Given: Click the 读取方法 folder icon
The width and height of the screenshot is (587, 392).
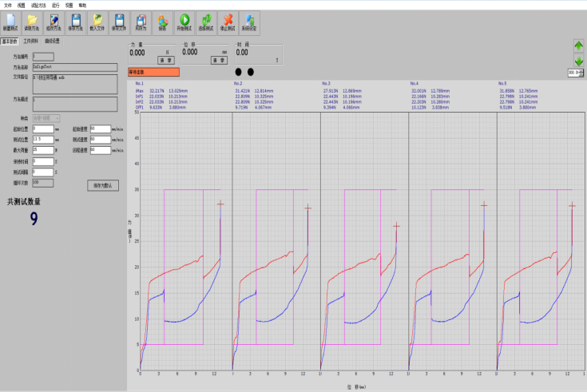Looking at the screenshot, I should pos(32,22).
